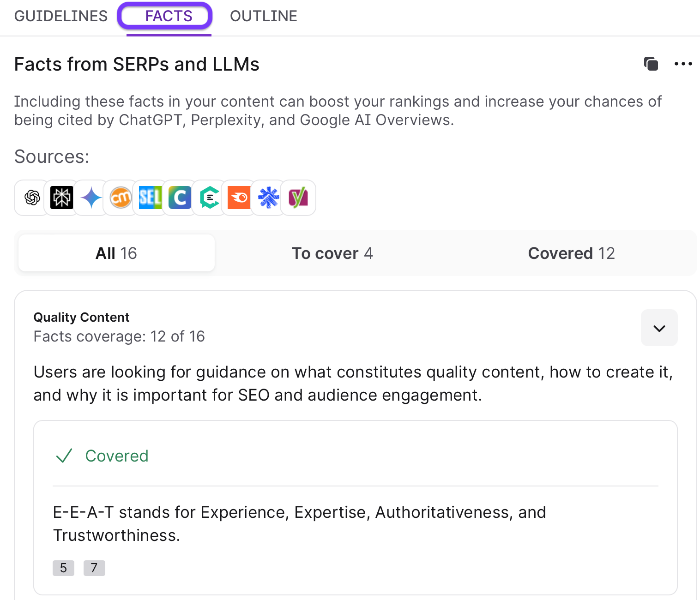This screenshot has height=600, width=700.
Task: Click the Gemini sparkle source icon
Action: click(91, 198)
